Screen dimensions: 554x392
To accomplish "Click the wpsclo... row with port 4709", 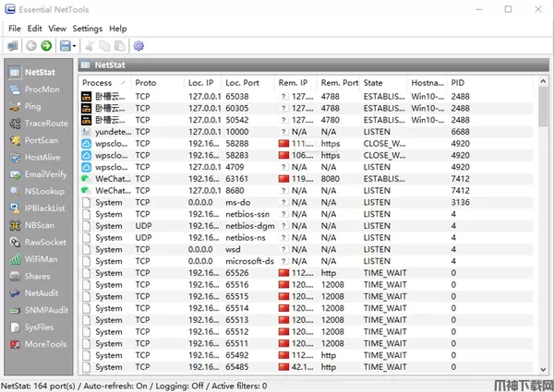I will tap(306, 167).
